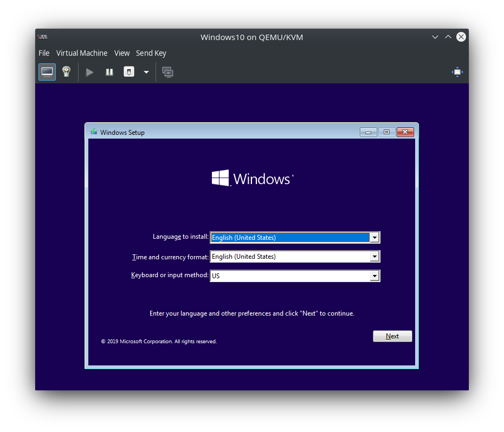The height and width of the screenshot is (432, 504).
Task: Pause the virtual machine
Action: coord(109,72)
